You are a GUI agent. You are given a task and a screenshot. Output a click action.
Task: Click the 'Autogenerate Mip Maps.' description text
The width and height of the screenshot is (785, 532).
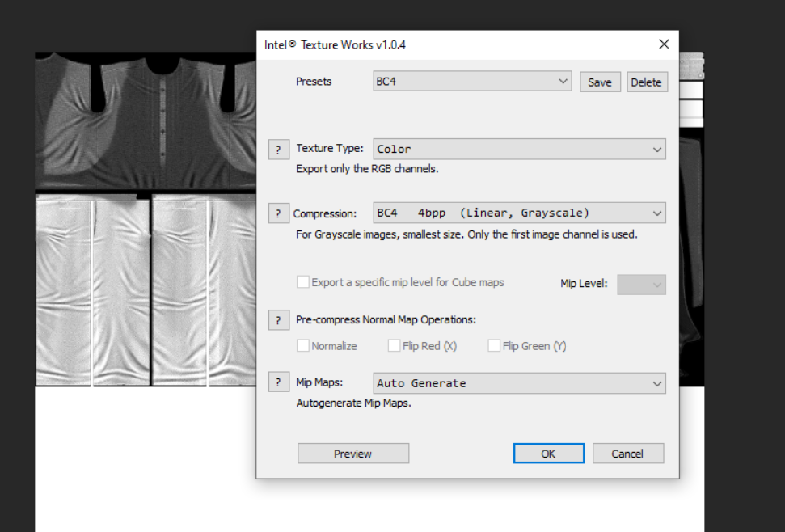[x=353, y=403]
